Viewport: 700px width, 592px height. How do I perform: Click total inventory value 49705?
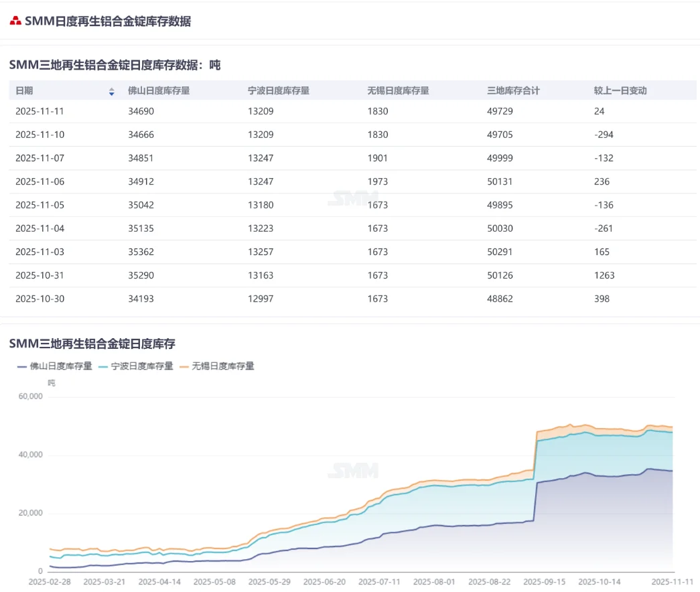500,135
